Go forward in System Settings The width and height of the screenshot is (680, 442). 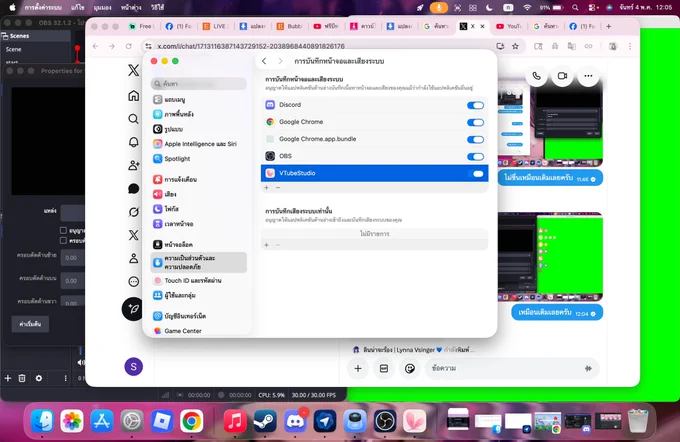[x=280, y=61]
